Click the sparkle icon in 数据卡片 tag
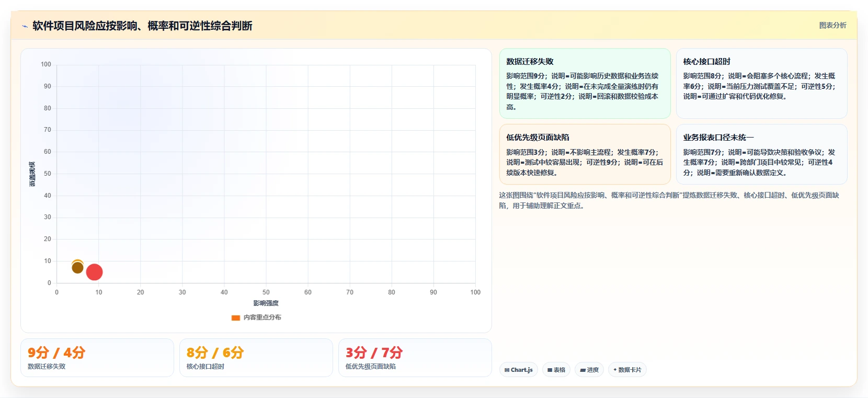This screenshot has height=398, width=868. (615, 370)
